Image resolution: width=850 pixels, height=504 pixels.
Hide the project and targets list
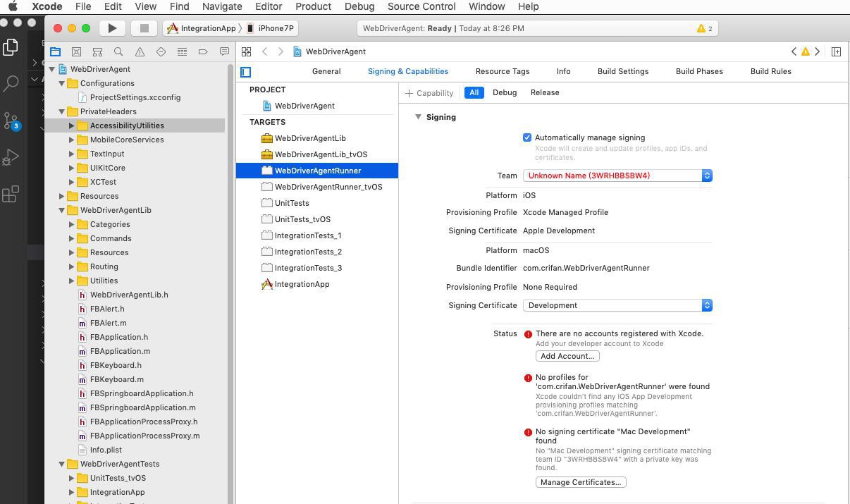245,72
